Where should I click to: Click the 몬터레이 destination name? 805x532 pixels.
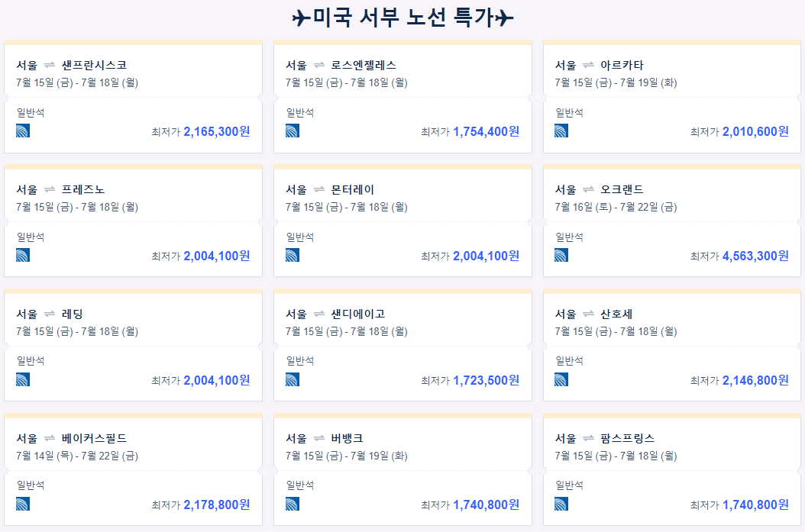point(353,190)
